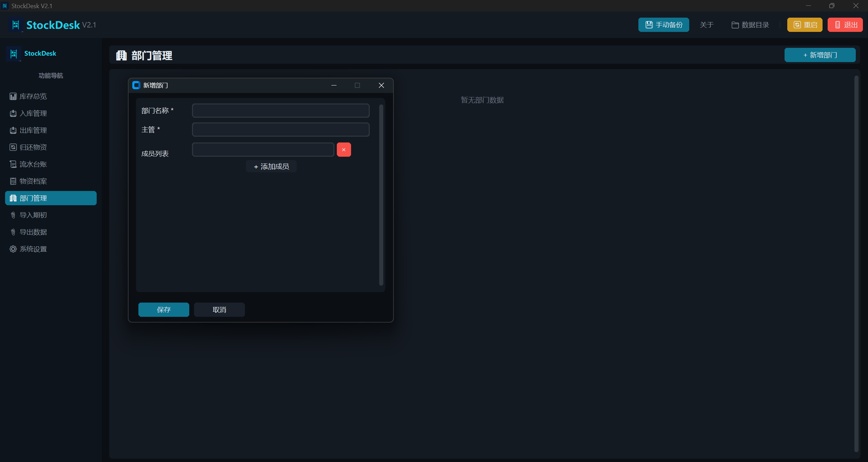Click the 库存总览 chart icon in sidebar
Image resolution: width=868 pixels, height=462 pixels.
coord(13,96)
